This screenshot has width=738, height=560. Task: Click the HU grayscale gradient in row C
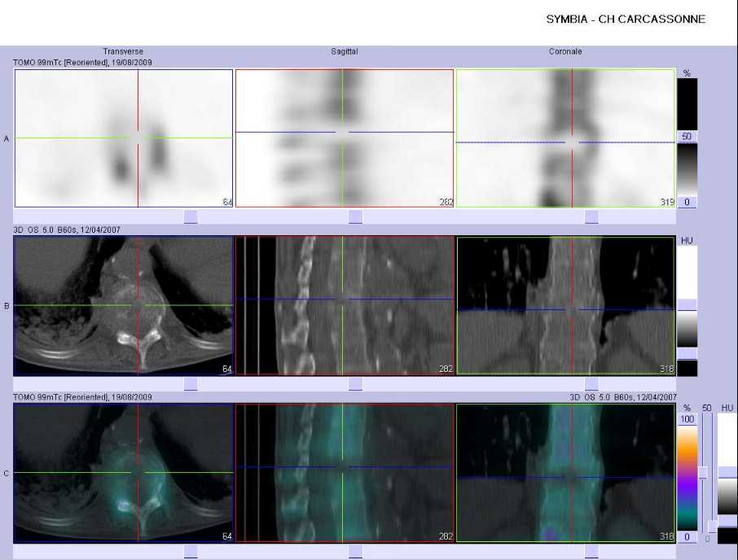click(x=727, y=497)
